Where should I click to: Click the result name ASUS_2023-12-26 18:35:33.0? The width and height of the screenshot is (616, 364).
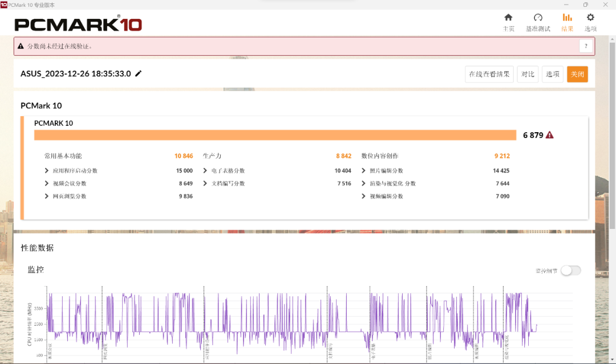coord(76,73)
